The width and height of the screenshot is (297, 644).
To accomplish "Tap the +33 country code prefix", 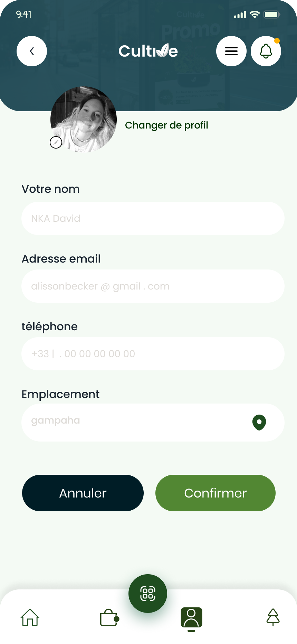I will click(x=40, y=354).
